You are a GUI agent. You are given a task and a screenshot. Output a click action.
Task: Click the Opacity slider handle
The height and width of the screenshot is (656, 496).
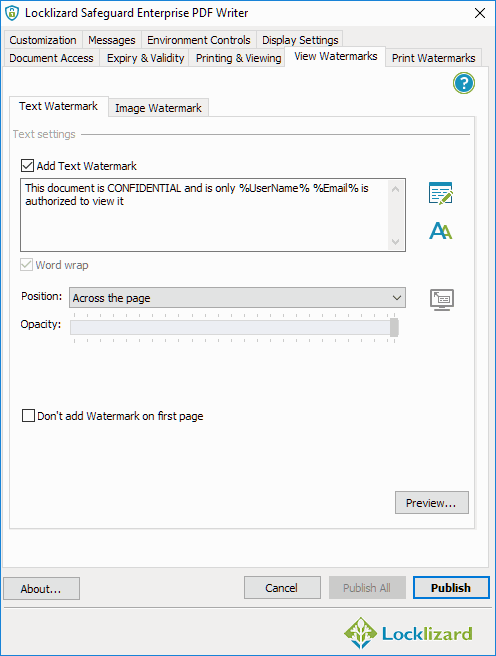(x=394, y=327)
